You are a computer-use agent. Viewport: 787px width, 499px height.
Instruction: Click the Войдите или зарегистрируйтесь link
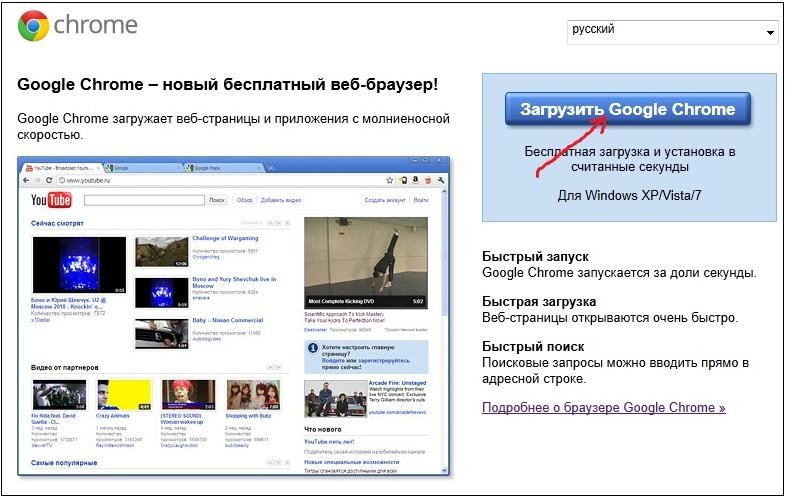pyautogui.click(x=365, y=360)
